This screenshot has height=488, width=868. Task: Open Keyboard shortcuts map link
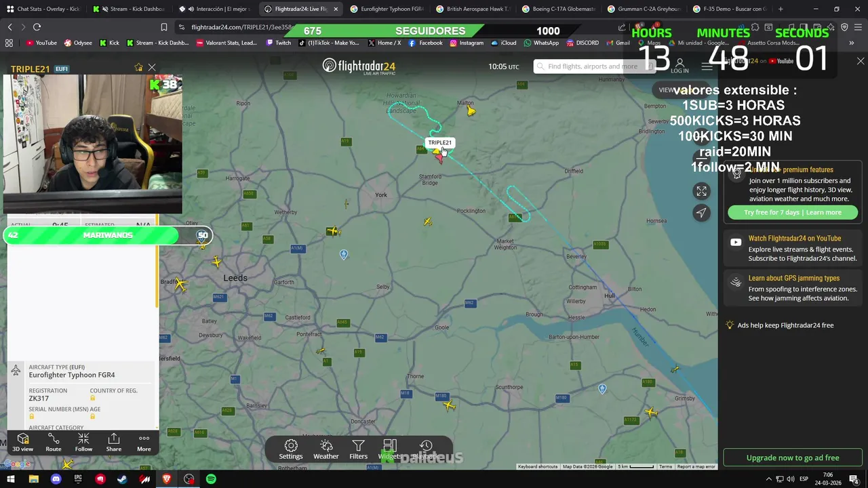click(x=538, y=466)
